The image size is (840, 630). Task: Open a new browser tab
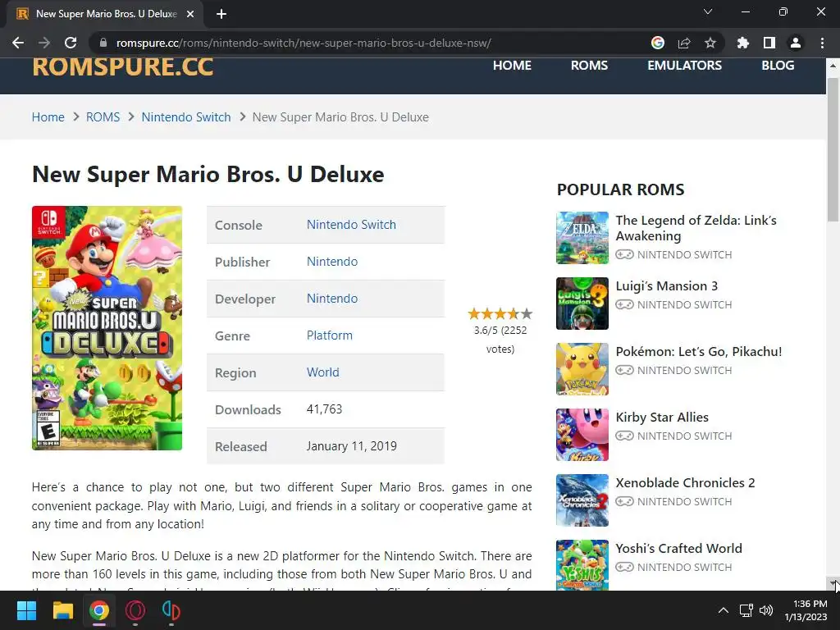221,14
